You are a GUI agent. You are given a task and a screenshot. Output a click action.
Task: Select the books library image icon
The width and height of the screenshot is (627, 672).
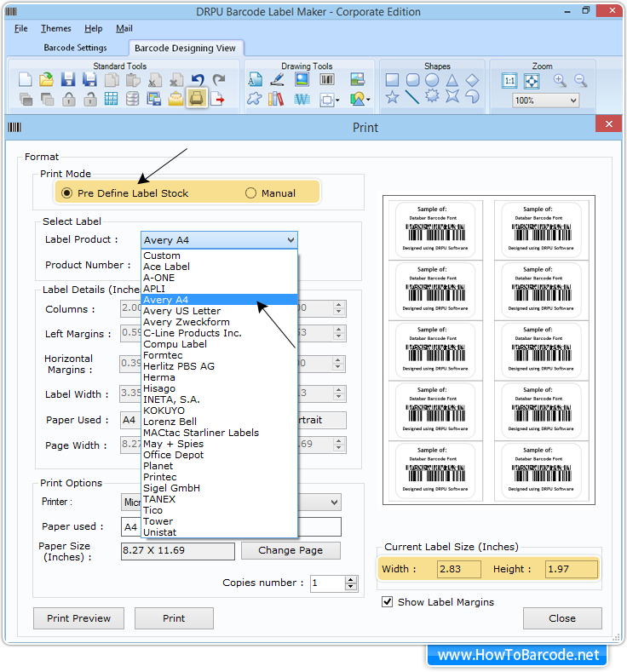click(276, 99)
